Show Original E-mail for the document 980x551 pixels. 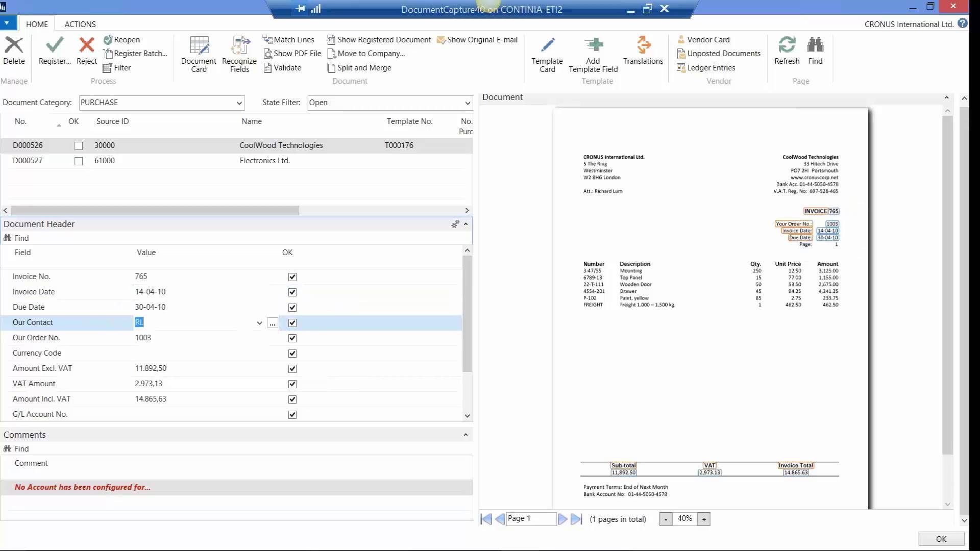[477, 39]
